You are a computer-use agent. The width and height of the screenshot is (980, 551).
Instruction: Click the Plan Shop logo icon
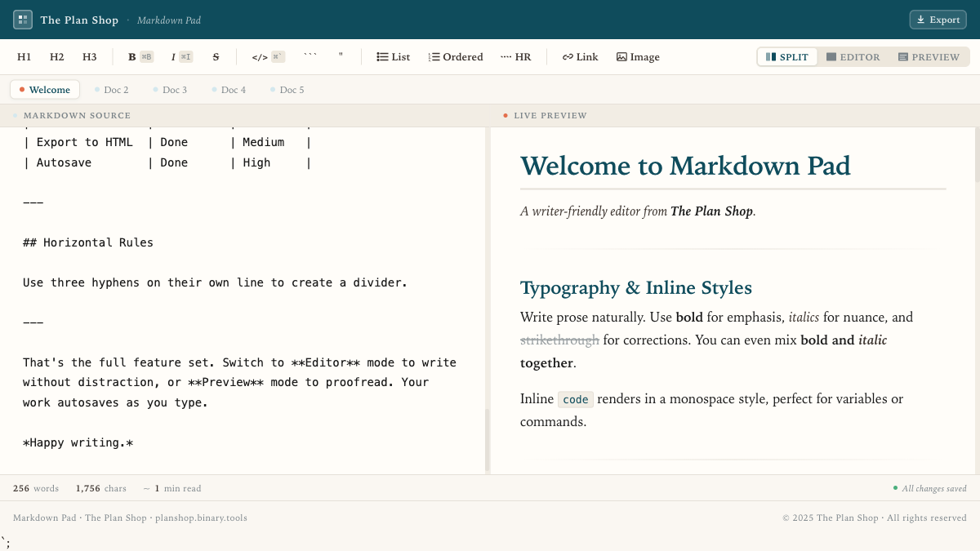point(23,20)
